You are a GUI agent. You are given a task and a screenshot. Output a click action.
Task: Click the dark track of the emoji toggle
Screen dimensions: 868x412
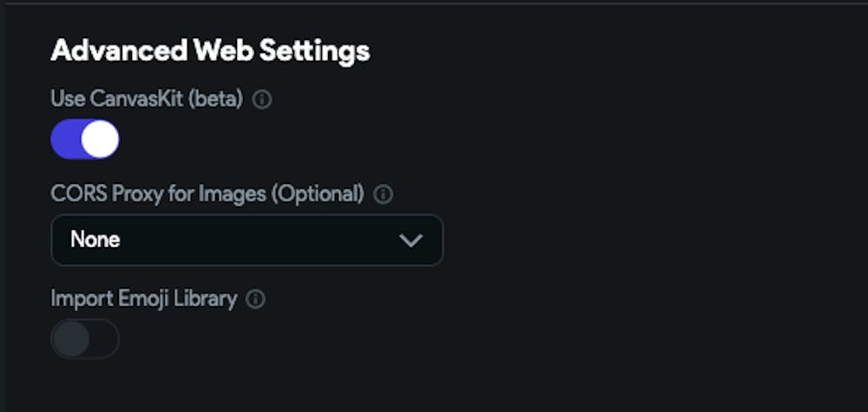click(x=104, y=338)
